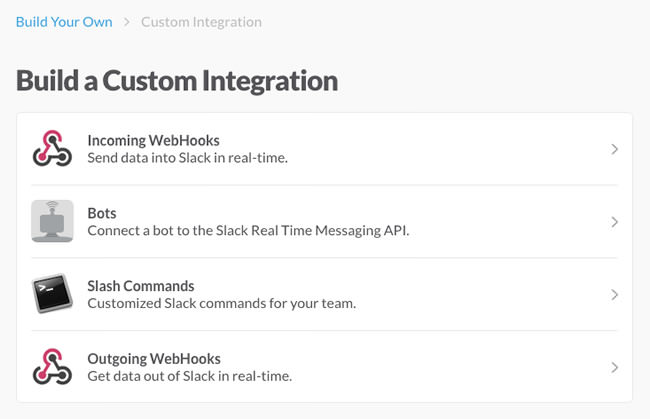Open the Outgoing WebHooks title link
This screenshot has height=419, width=650.
(x=154, y=359)
